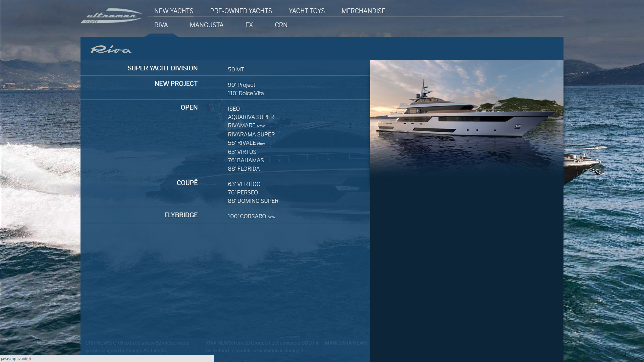Select the CRN brand tab

click(x=281, y=25)
